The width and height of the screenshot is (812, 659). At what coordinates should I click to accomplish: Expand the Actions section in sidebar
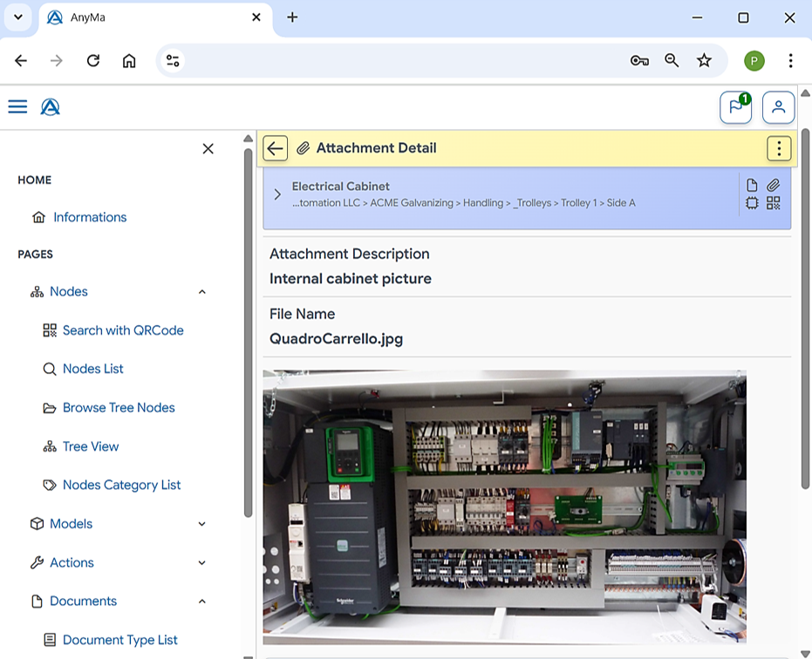click(x=202, y=563)
